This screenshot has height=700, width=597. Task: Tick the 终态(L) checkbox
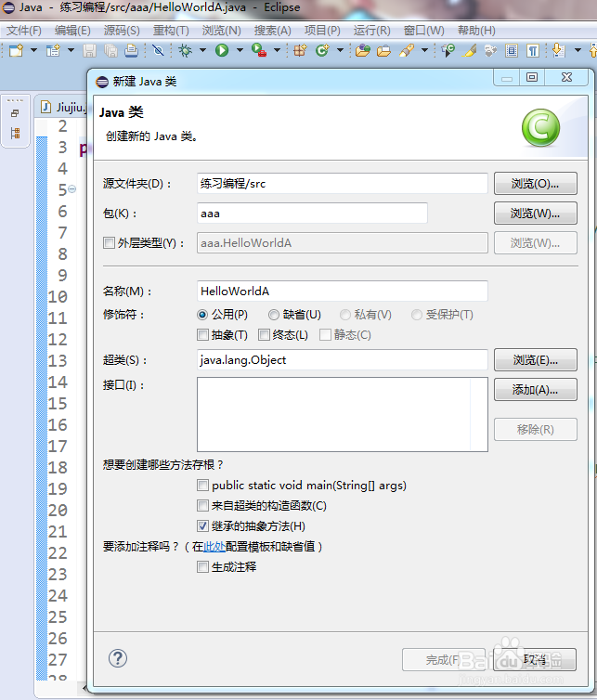264,335
